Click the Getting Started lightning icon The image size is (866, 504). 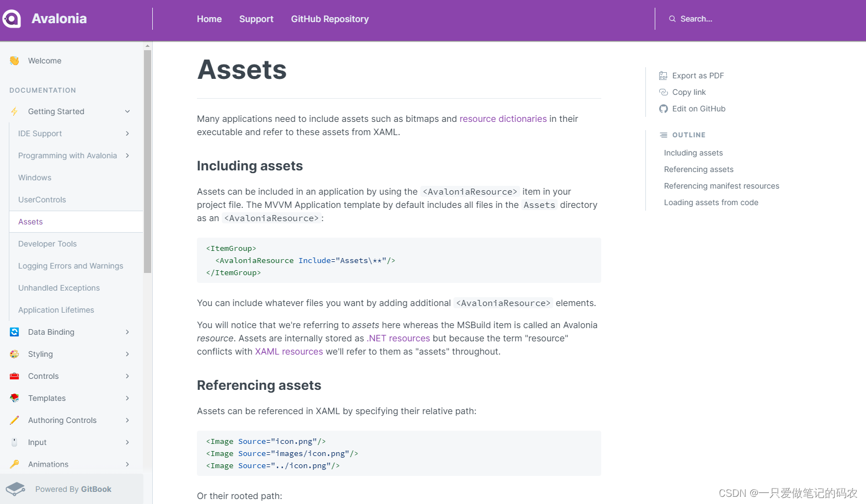(x=14, y=111)
